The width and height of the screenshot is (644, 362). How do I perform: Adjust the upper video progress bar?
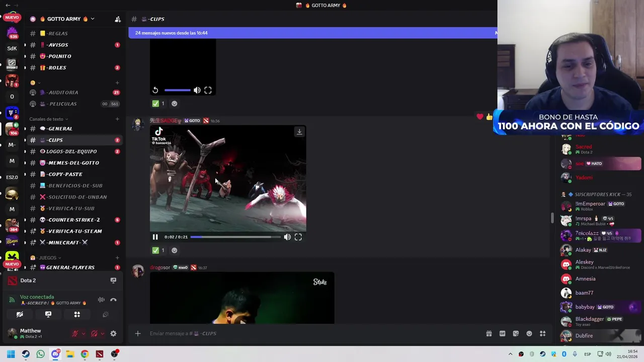[177, 90]
